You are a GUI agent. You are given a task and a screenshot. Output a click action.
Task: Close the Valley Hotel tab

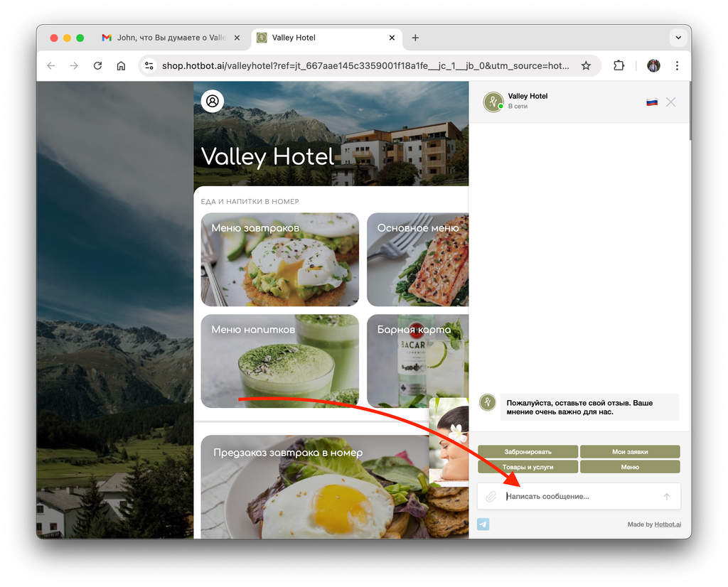tap(392, 38)
